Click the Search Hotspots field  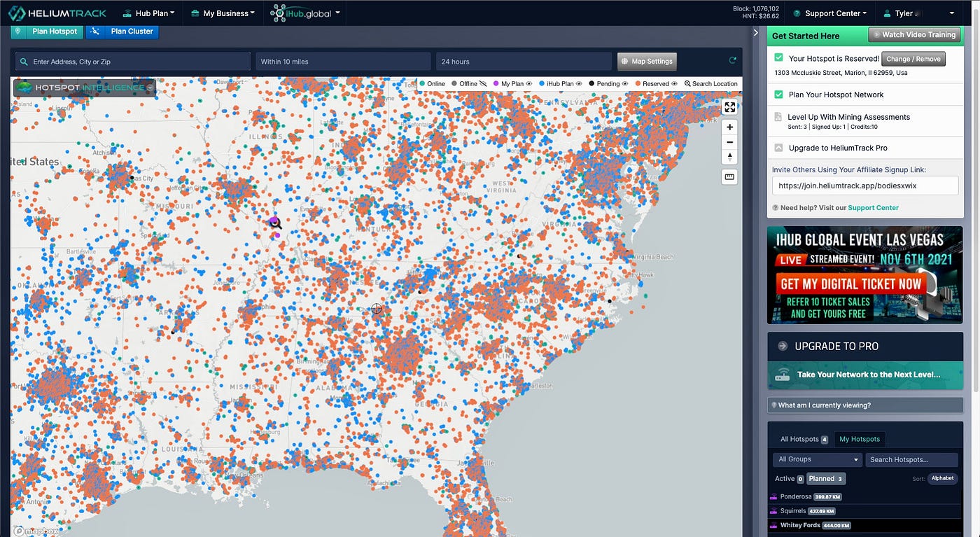click(911, 459)
